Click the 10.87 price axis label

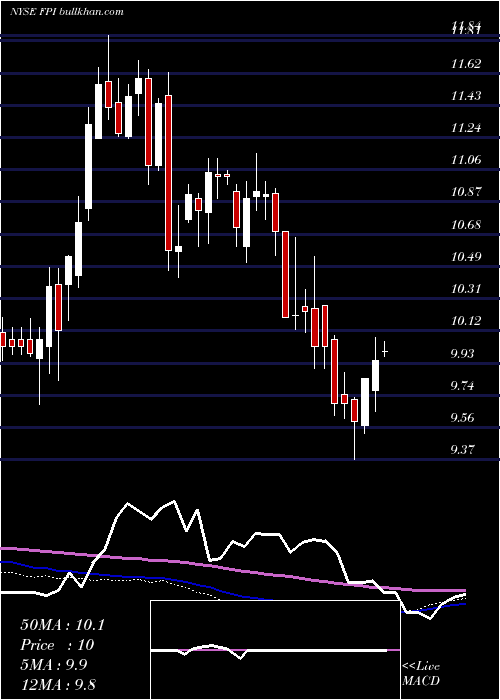[x=466, y=192]
